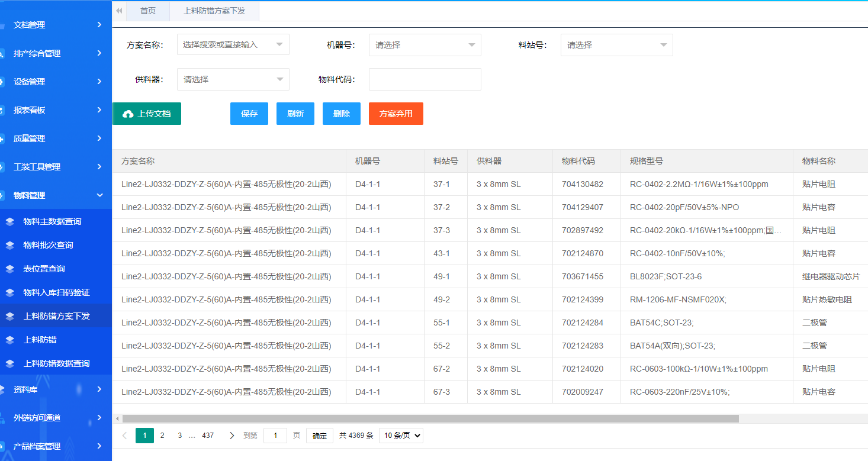Open the 供料器 dropdown
The width and height of the screenshot is (868, 461).
click(x=233, y=79)
